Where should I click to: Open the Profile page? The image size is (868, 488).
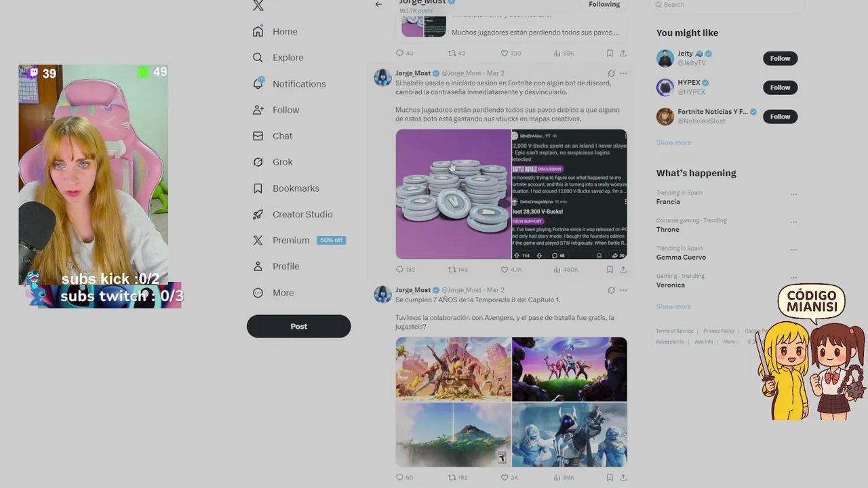pos(276,266)
